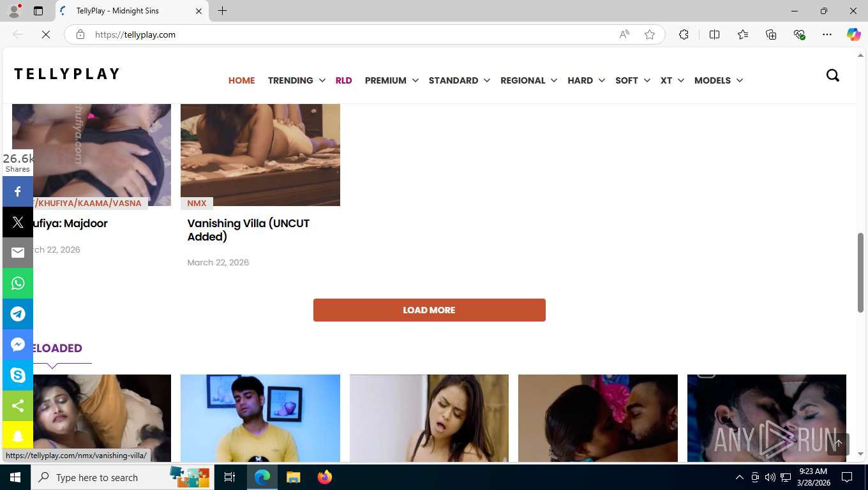The width and height of the screenshot is (868, 490).
Task: Share via Skype icon
Action: point(18,375)
